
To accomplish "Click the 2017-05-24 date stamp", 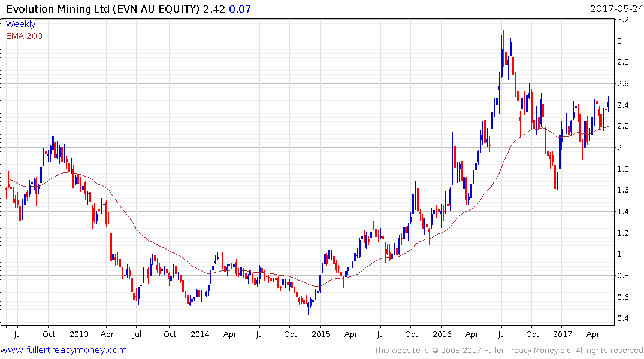I will (x=616, y=9).
